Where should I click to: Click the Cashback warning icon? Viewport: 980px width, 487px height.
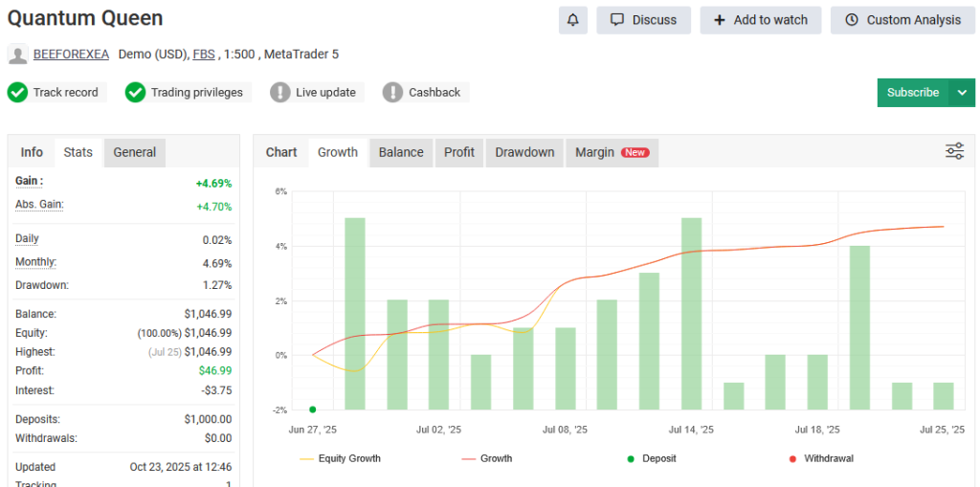click(x=392, y=93)
